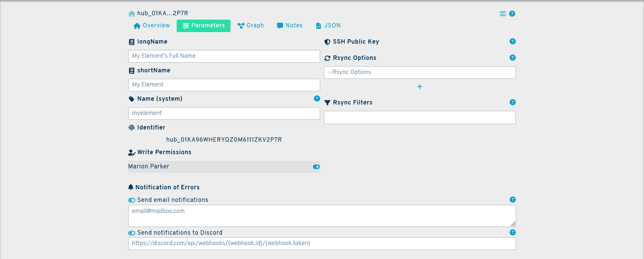Viewport: 644px width, 259px height.
Task: Open help for Name (system)
Action: tap(317, 98)
